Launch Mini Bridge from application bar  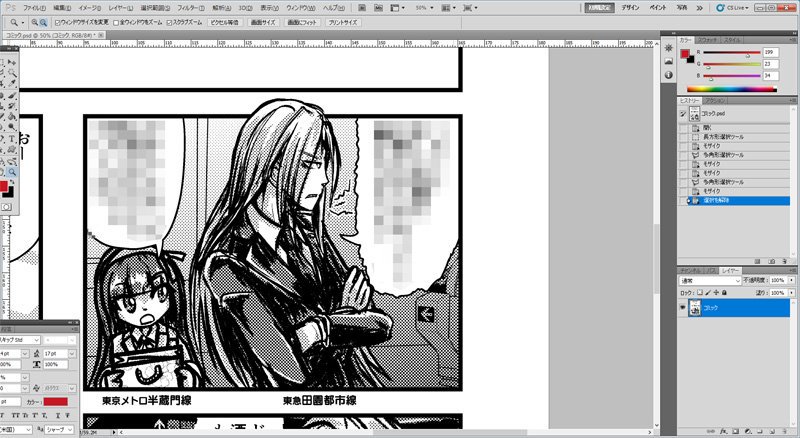(x=378, y=8)
